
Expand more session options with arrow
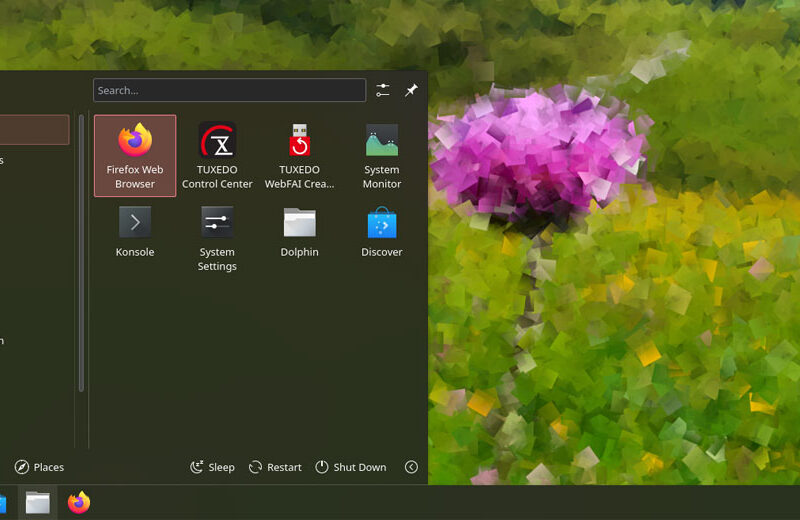[x=411, y=467]
